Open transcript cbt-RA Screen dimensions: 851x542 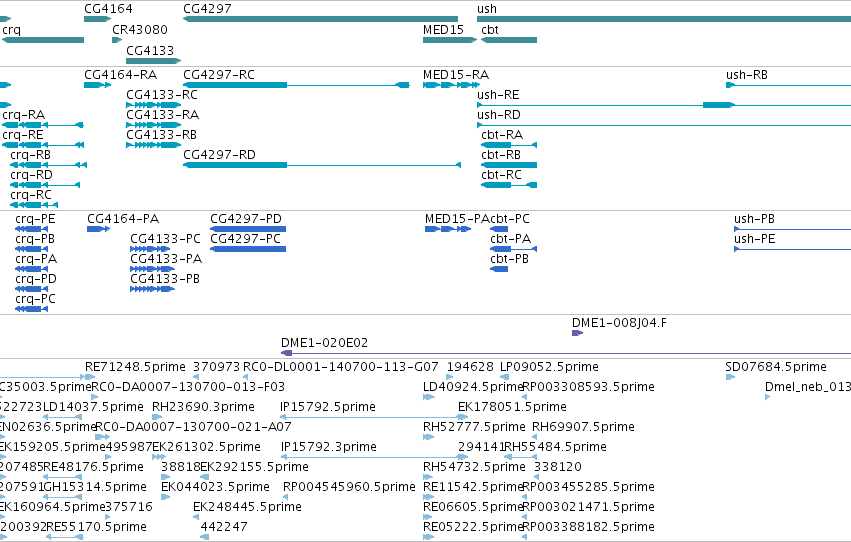pos(502,135)
